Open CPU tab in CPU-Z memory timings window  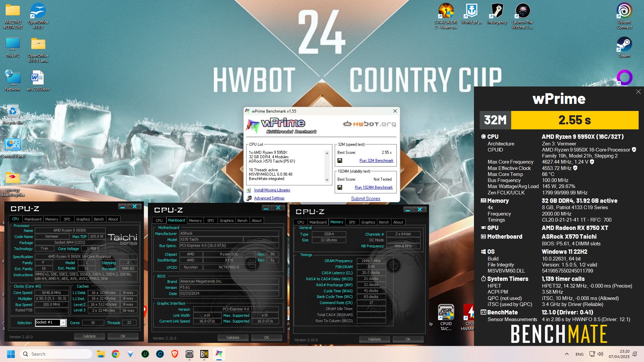click(x=301, y=222)
